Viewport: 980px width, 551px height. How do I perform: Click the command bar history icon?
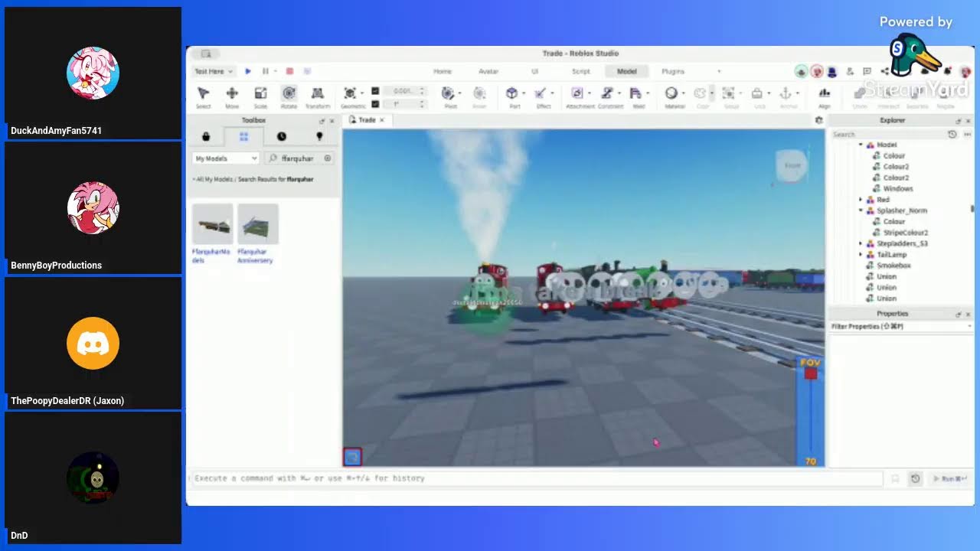tap(915, 478)
